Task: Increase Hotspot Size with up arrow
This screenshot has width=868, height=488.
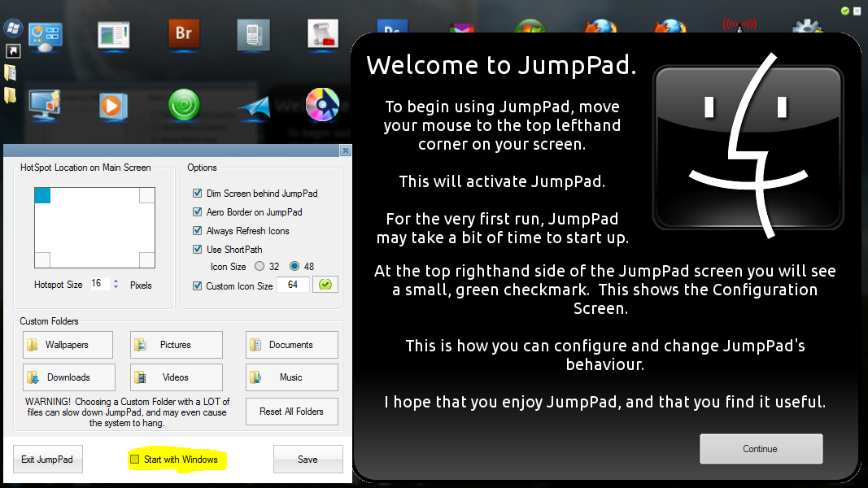Action: [116, 281]
